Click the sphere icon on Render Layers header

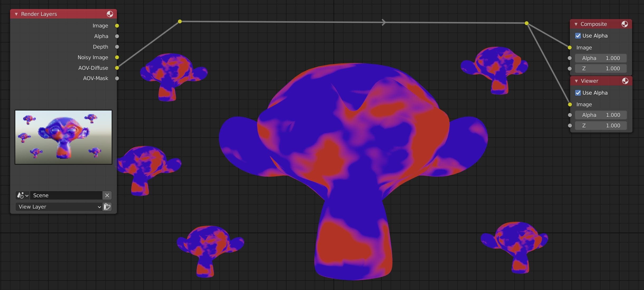(x=110, y=14)
